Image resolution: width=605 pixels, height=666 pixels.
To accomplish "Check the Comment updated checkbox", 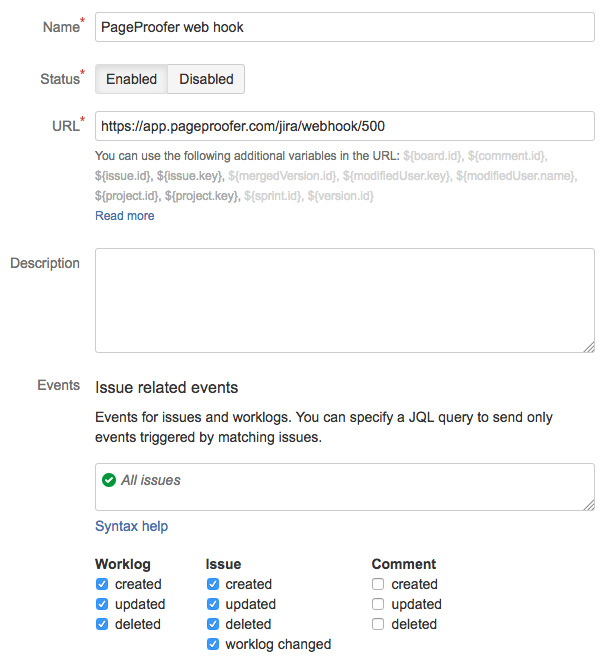I will pos(378,604).
